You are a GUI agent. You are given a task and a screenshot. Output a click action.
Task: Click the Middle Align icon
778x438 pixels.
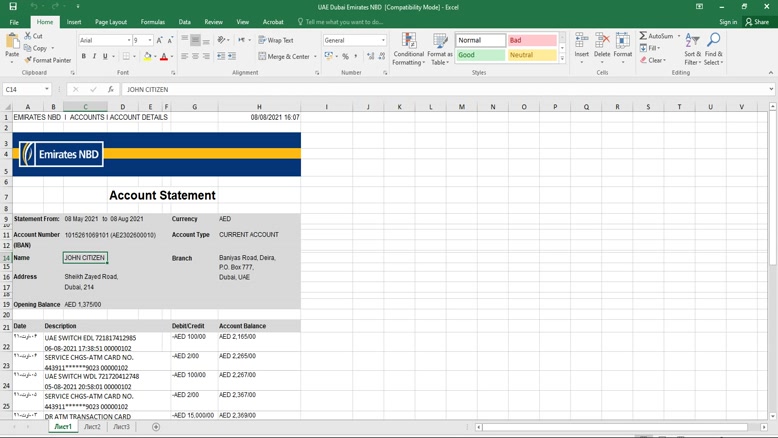195,40
